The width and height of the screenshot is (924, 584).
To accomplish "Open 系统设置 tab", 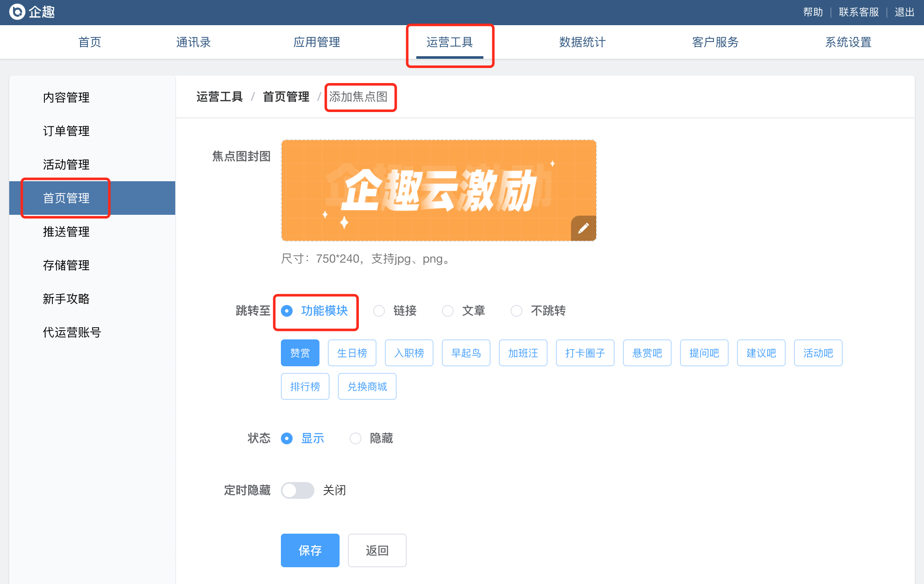I will (x=849, y=42).
